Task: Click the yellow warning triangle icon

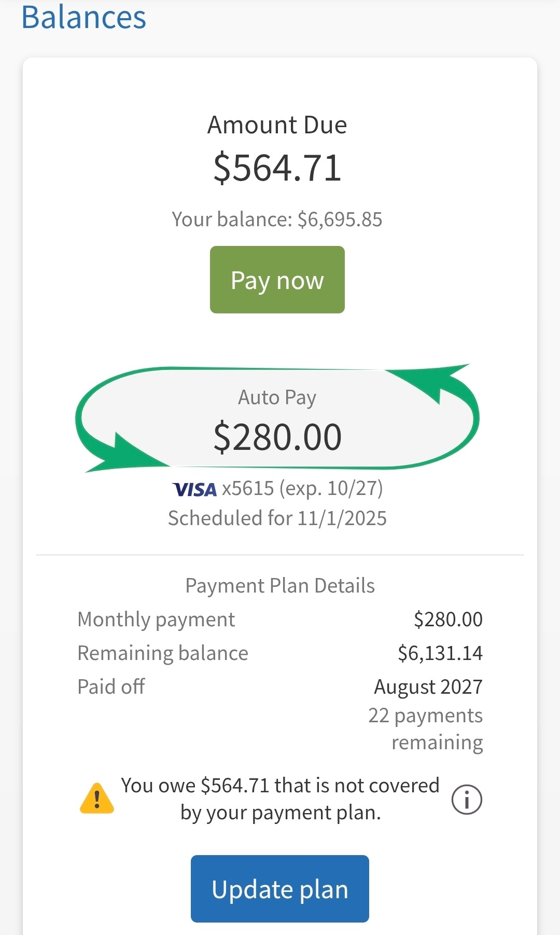Action: [x=97, y=798]
